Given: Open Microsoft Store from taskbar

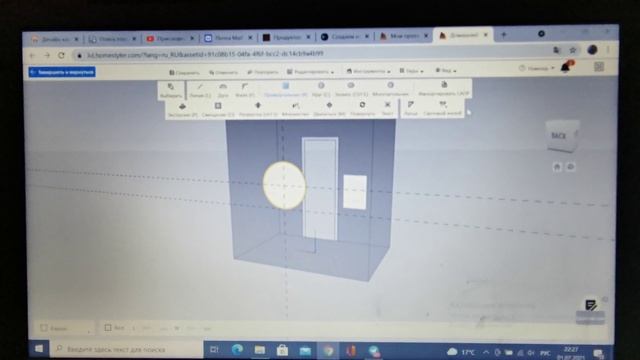Looking at the screenshot, I should pos(282,350).
